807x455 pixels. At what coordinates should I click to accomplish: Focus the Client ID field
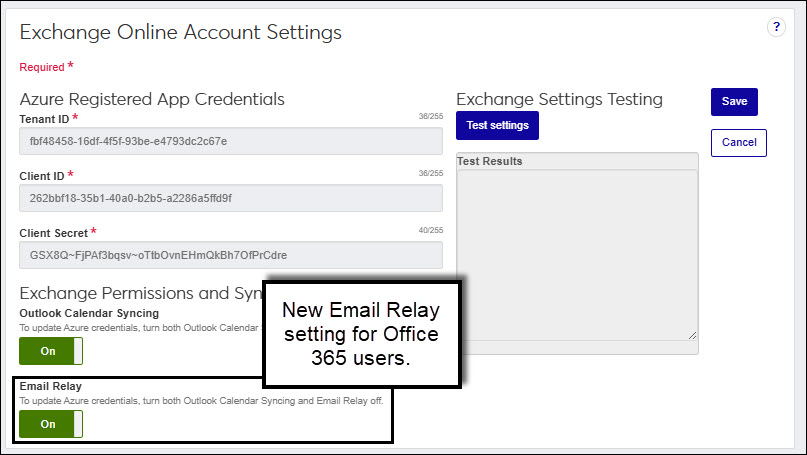[231, 198]
